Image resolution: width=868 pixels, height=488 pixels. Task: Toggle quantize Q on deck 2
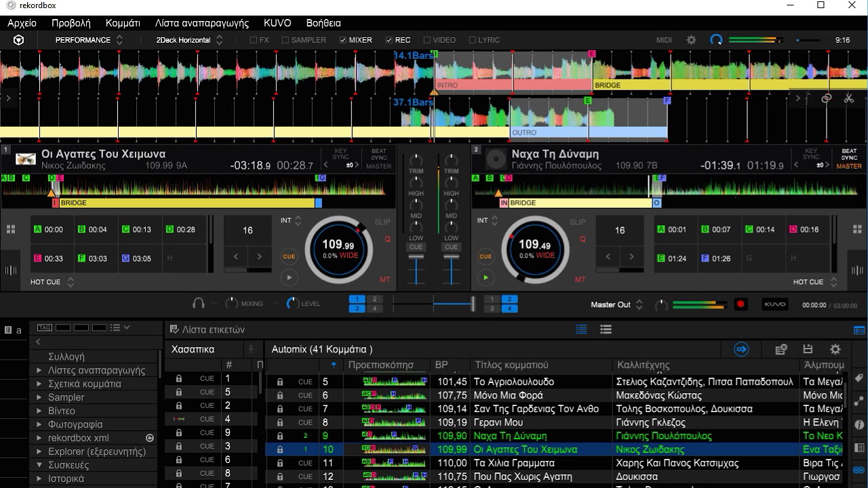(x=583, y=239)
